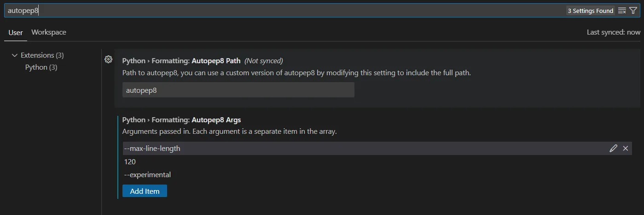Select the 120 argument row
This screenshot has height=215, width=644.
(x=130, y=161)
